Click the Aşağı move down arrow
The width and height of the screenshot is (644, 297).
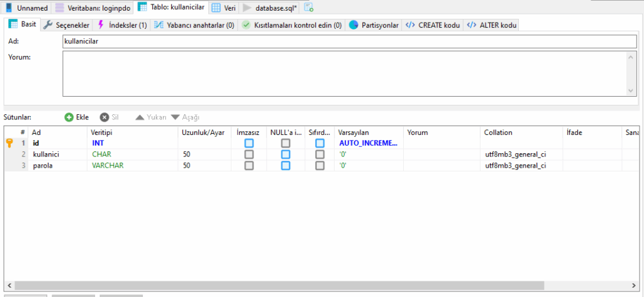point(175,117)
